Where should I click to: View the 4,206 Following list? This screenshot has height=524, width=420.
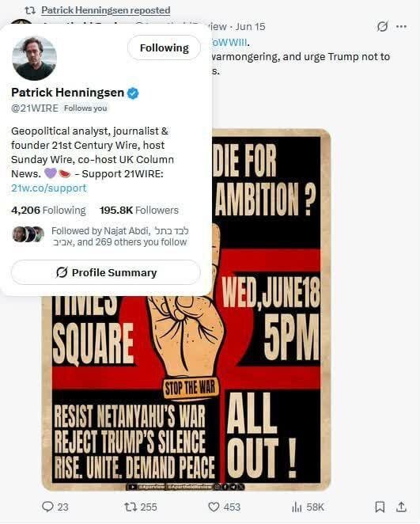(48, 211)
